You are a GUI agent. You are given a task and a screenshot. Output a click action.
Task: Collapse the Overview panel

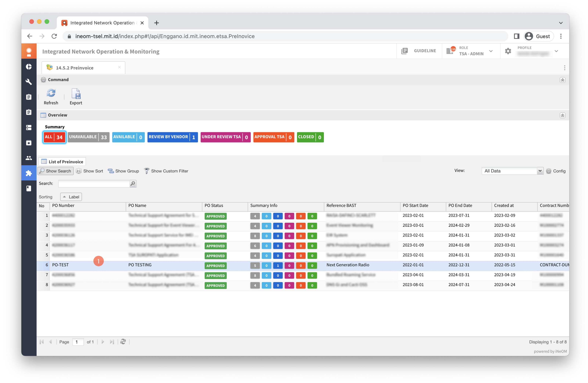[563, 115]
